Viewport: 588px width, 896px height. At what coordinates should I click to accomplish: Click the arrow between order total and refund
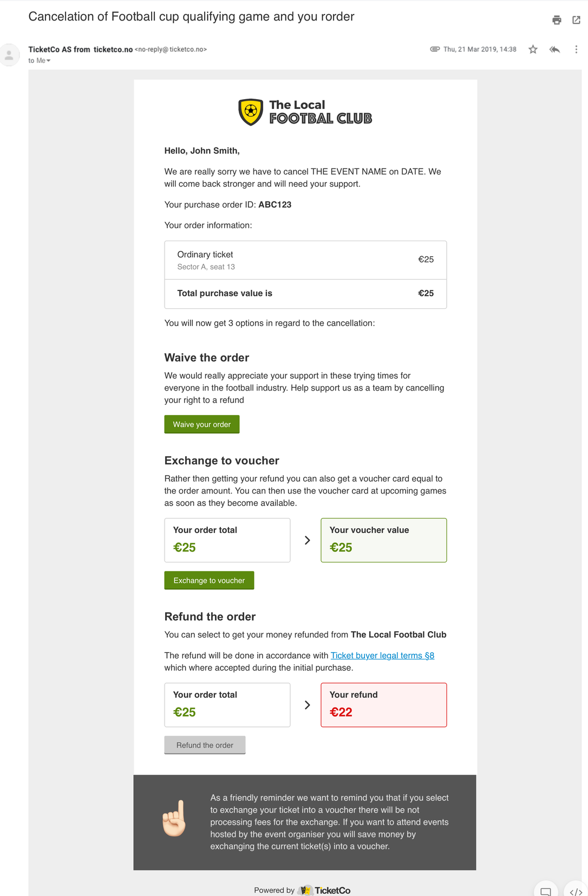[x=307, y=705]
